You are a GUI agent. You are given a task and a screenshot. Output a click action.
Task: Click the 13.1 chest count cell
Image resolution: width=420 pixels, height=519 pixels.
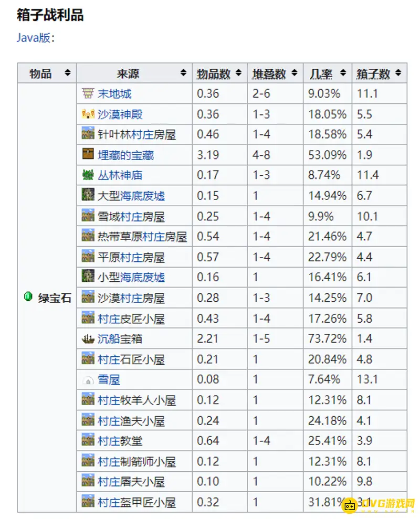379,379
